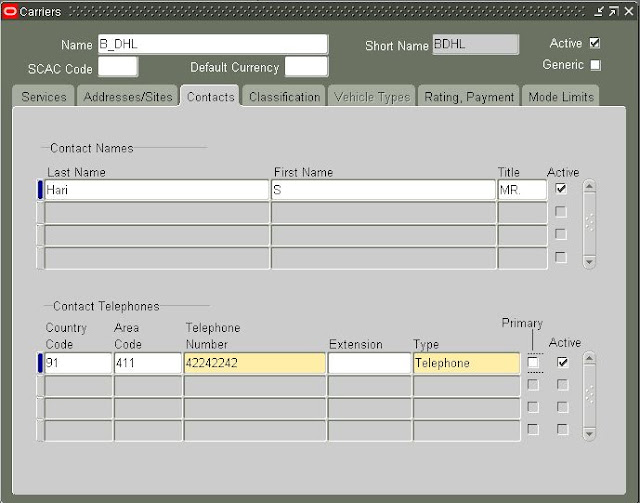Select the record indicator for contact Hari

40,190
